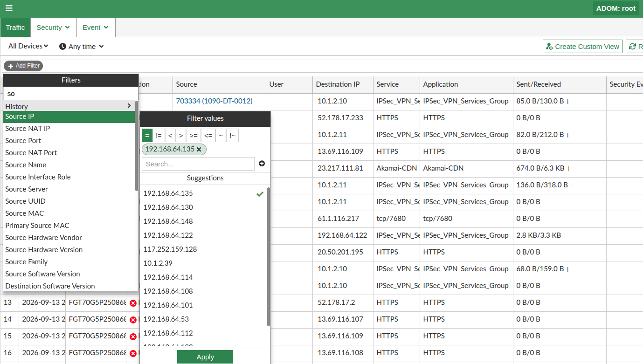Click the plus icon beside the Search field
The image size is (643, 364).
tap(262, 164)
